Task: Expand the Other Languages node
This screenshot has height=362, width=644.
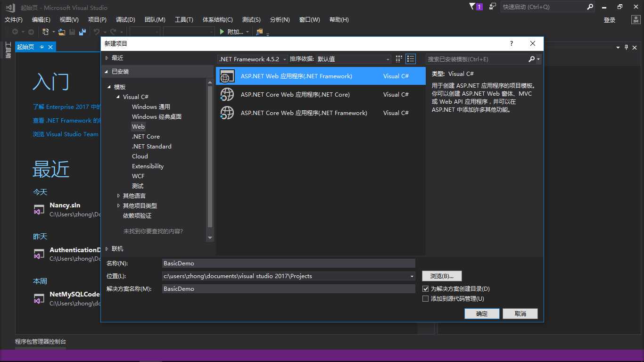Action: 118,196
